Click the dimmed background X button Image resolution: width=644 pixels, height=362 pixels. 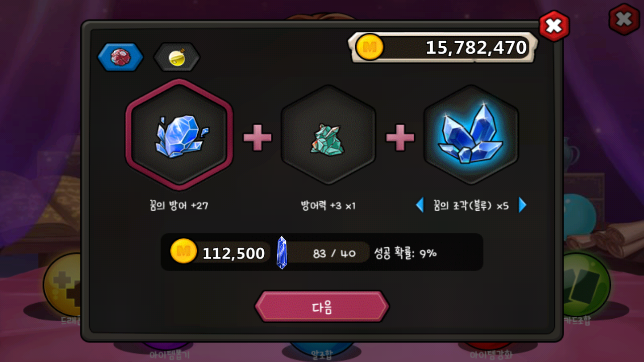click(624, 20)
